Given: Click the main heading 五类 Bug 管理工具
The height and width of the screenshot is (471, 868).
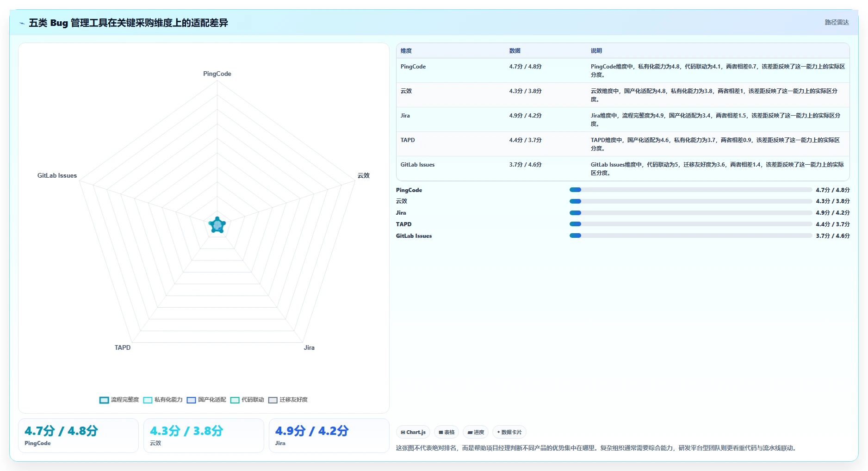Looking at the screenshot, I should tap(128, 23).
